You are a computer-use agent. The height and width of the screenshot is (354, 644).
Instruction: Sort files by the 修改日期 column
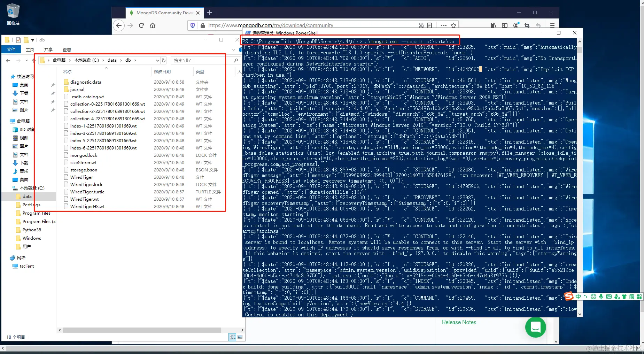pos(162,71)
